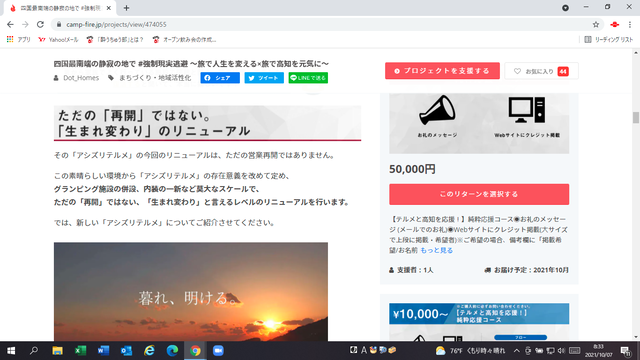The height and width of the screenshot is (360, 640).
Task: Open a new browser tab
Action: tap(127, 8)
